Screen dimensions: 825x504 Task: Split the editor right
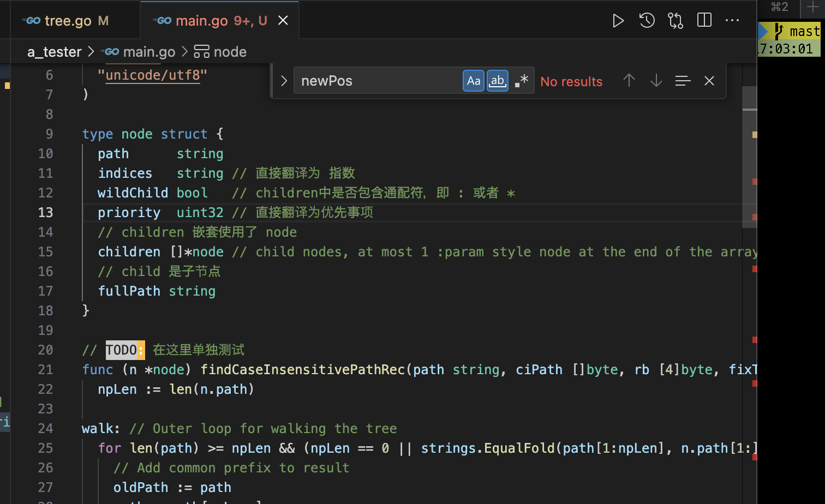click(x=704, y=20)
